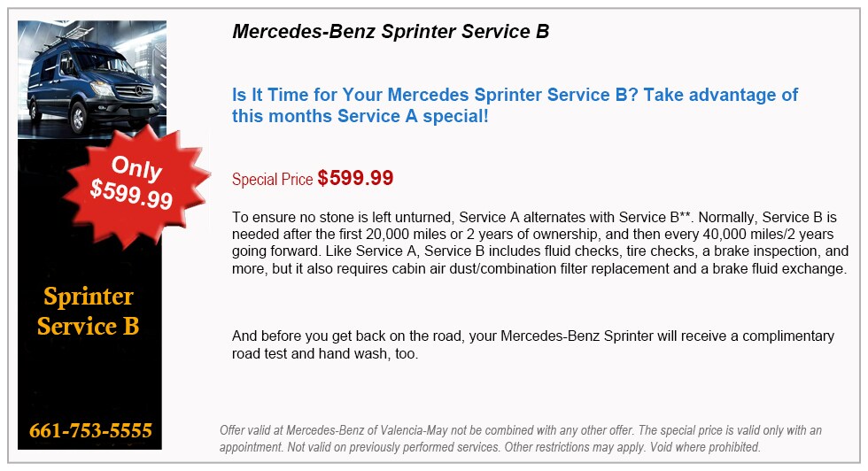Viewport: 868px width, 471px height.
Task: Click the complimentary road test paragraph
Action: point(532,344)
